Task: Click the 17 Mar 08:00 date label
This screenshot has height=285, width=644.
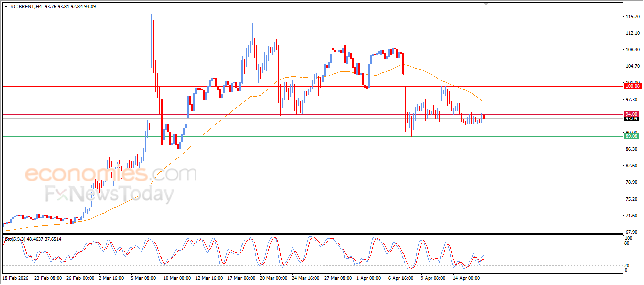Action: 242,278
